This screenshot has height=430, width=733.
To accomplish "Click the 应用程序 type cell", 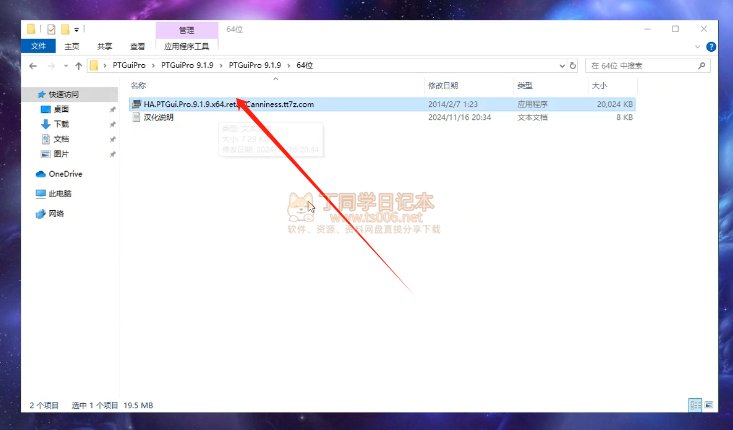I will click(x=532, y=104).
